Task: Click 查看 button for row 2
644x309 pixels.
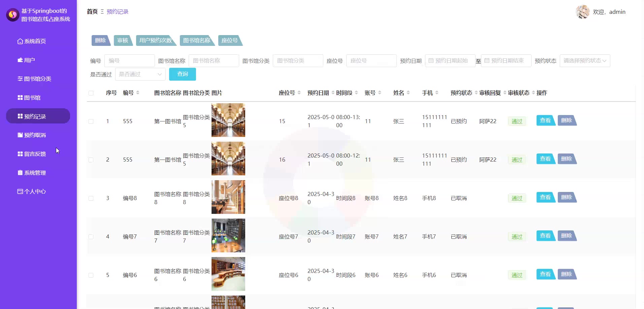Action: point(545,159)
